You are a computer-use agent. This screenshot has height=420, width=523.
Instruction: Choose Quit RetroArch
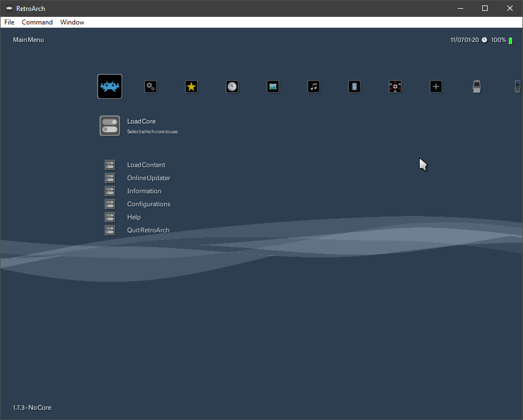148,230
